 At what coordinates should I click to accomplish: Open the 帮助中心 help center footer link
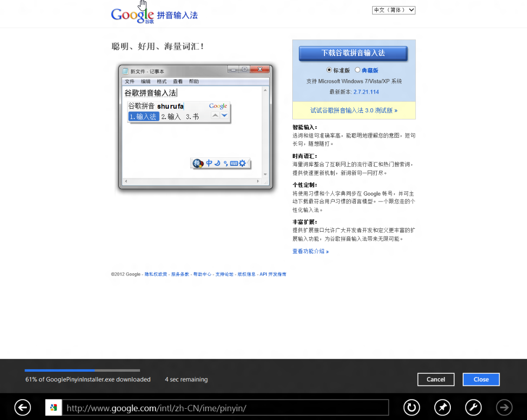click(x=203, y=274)
